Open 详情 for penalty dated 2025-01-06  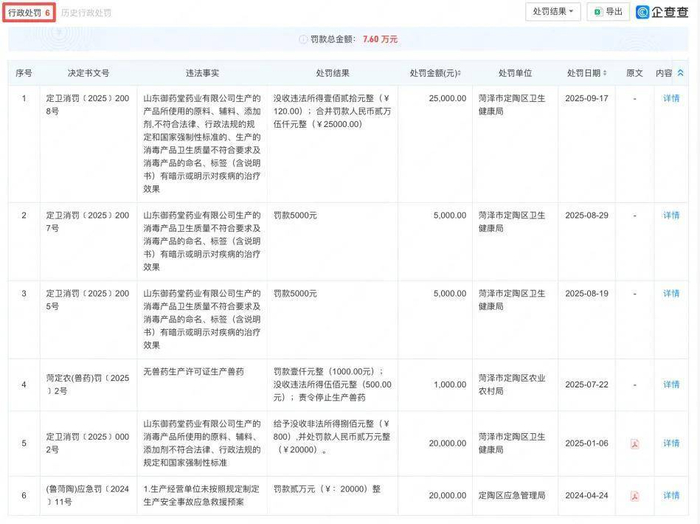(x=671, y=443)
